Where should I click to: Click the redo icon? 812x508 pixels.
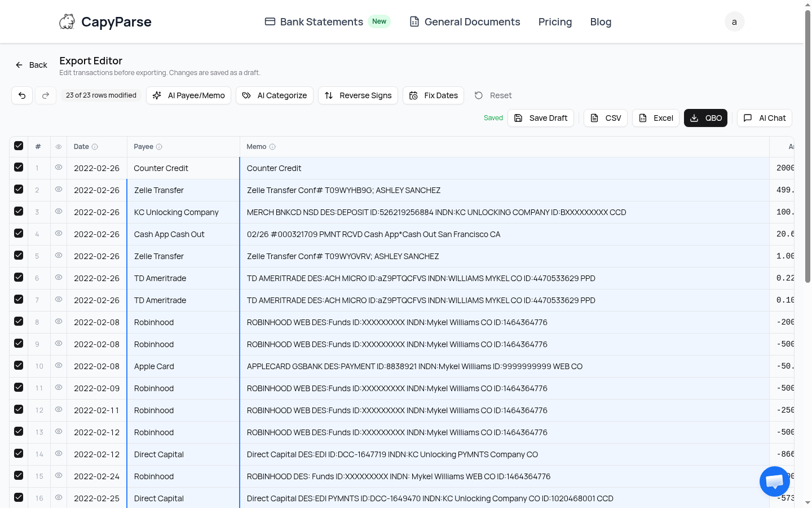45,95
